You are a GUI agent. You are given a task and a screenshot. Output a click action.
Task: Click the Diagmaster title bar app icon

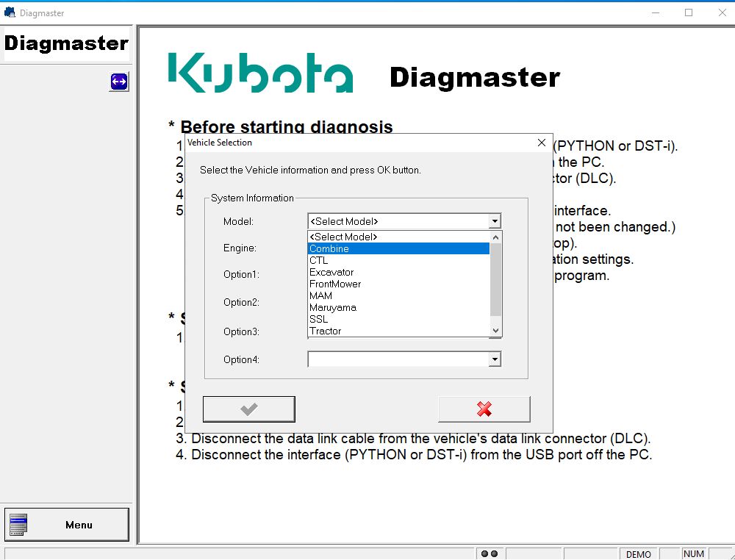(10, 12)
